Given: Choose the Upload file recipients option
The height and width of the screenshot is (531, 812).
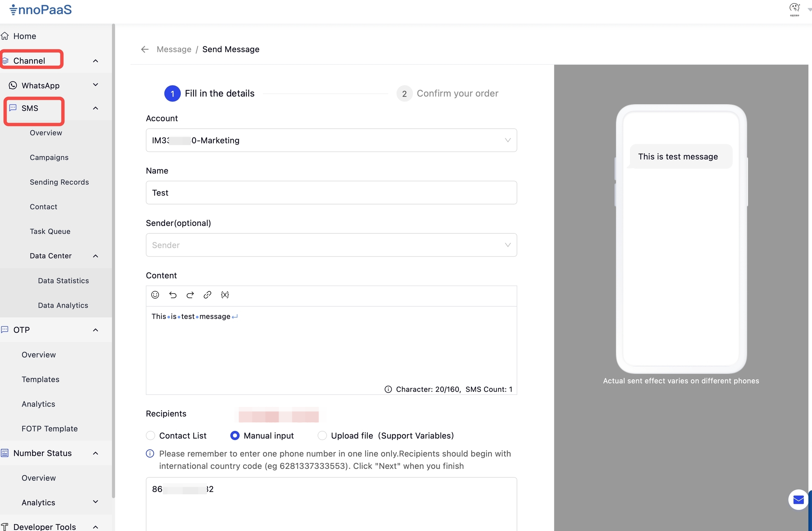Looking at the screenshot, I should (x=322, y=436).
